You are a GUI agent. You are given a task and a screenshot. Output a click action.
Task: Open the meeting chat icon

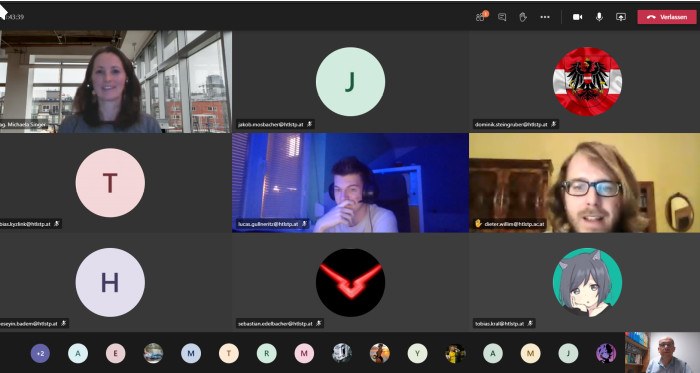pos(502,17)
